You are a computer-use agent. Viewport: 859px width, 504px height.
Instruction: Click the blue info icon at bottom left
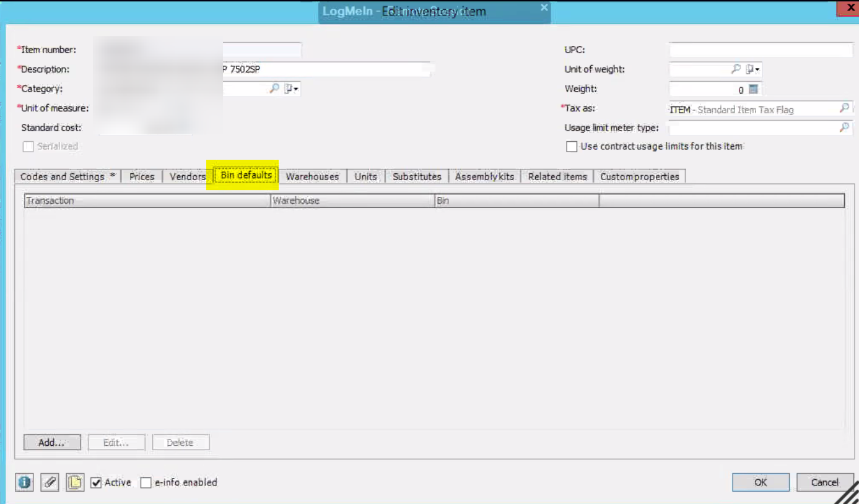(24, 482)
